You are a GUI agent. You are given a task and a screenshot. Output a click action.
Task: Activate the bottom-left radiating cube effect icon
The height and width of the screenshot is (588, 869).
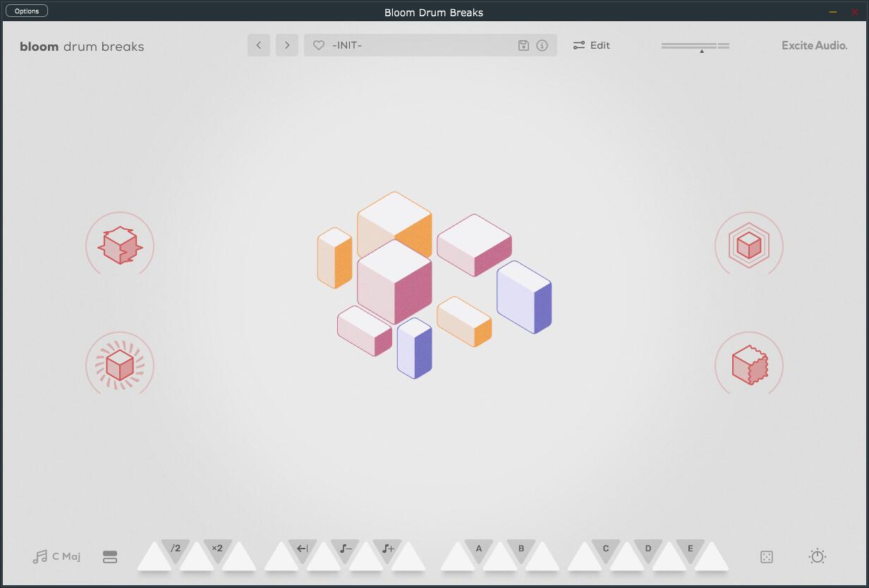[119, 365]
